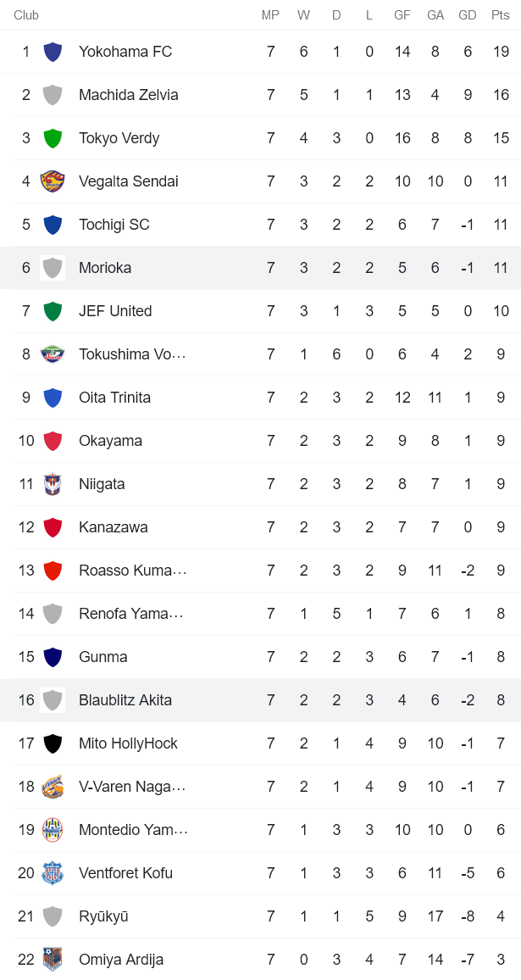The height and width of the screenshot is (980, 521).
Task: Click the Omiya Ardija team logo
Action: [x=53, y=960]
